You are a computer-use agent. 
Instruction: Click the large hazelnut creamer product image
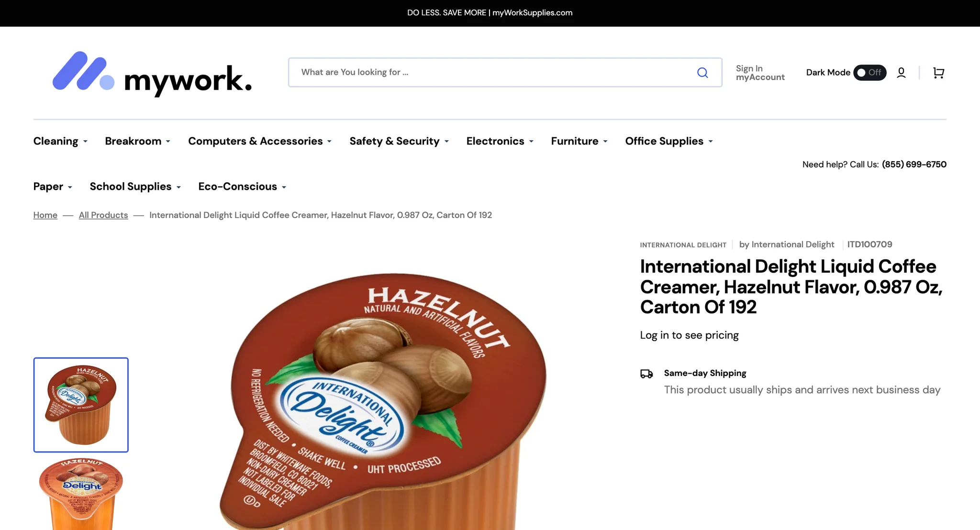(383, 401)
